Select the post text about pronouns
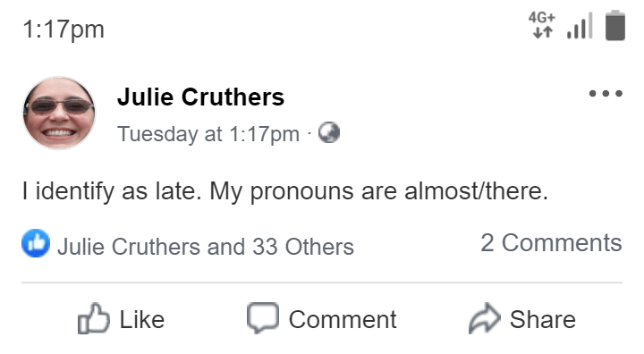This screenshot has width=644, height=354. click(285, 191)
